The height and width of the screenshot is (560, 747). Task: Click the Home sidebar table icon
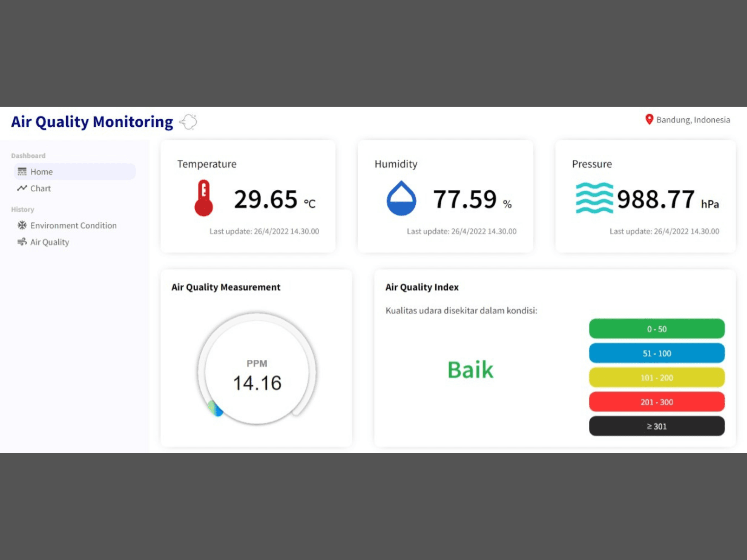coord(22,172)
